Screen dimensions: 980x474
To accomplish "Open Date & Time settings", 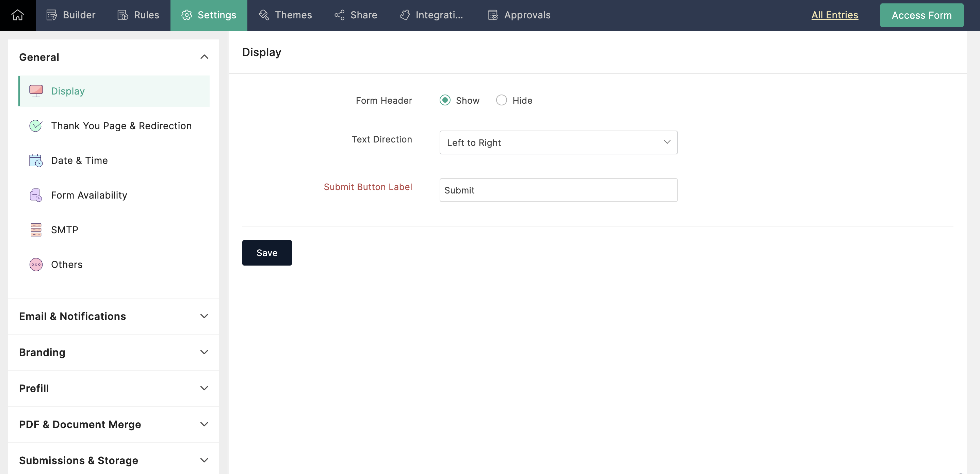I will (x=114, y=160).
